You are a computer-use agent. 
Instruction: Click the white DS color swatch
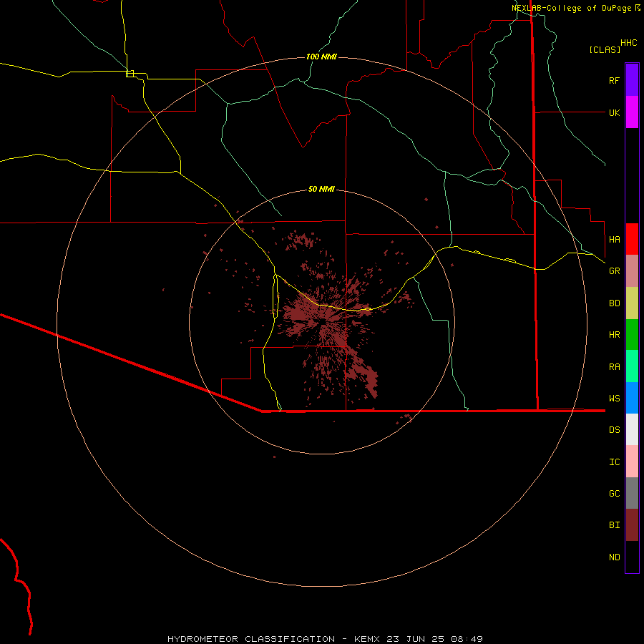632,429
